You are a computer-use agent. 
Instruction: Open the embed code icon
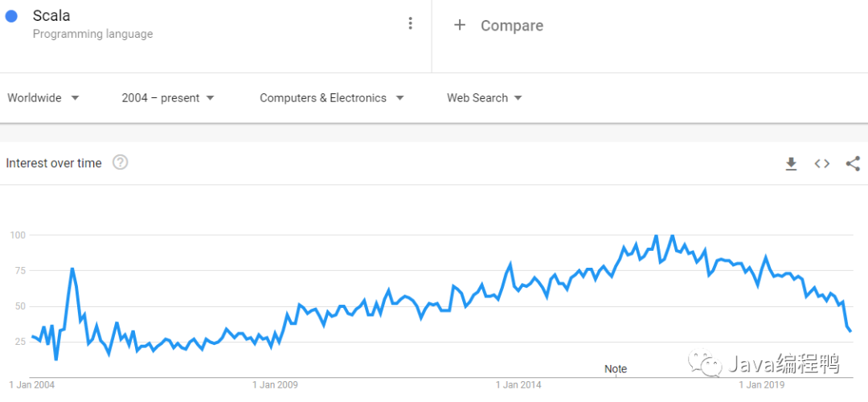pyautogui.click(x=821, y=164)
